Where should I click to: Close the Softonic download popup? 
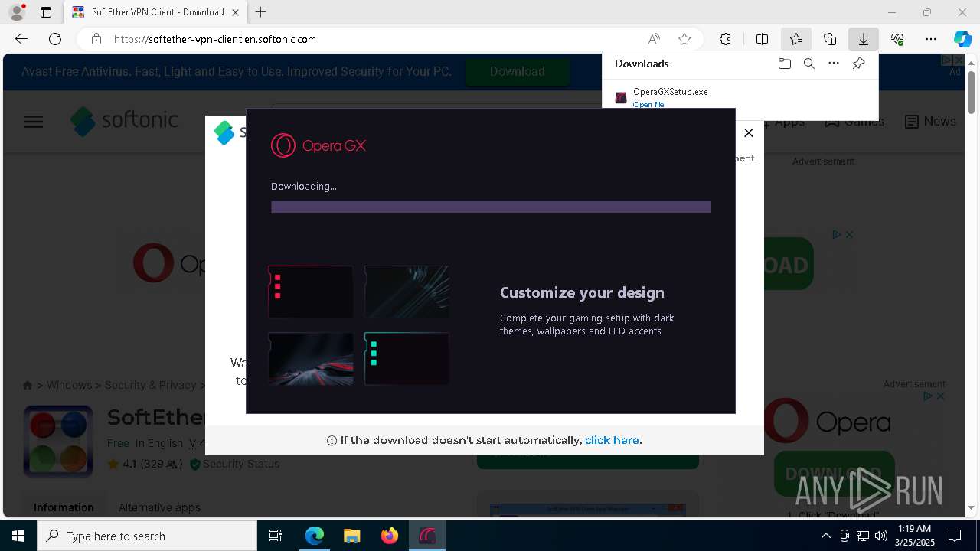coord(749,133)
